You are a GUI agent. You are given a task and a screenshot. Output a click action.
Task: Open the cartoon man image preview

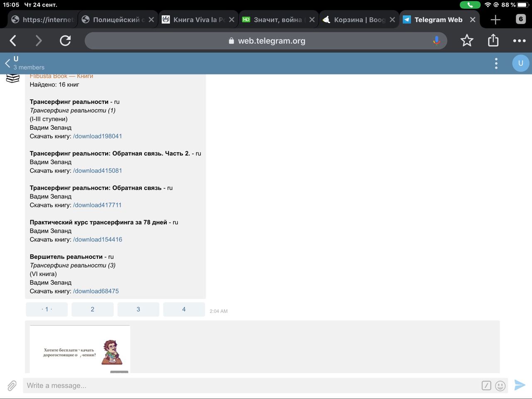point(80,349)
